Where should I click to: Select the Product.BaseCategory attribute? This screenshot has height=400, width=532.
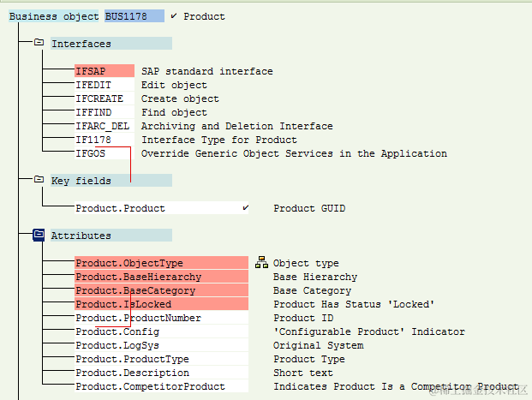pyautogui.click(x=162, y=290)
